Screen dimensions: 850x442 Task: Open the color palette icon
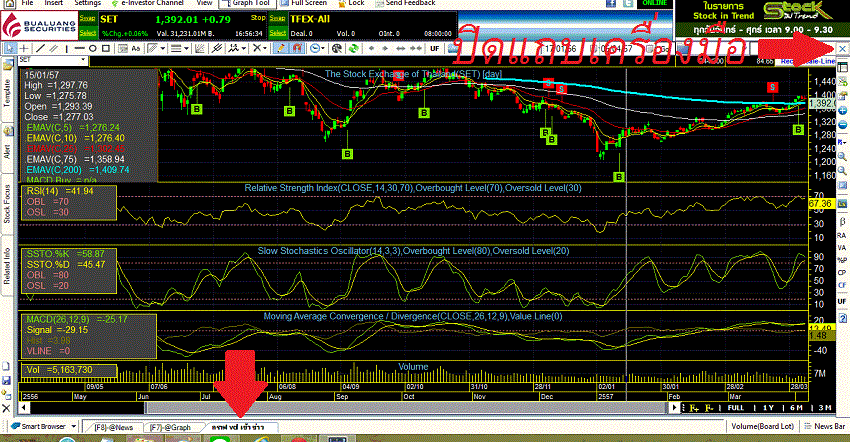[337, 49]
